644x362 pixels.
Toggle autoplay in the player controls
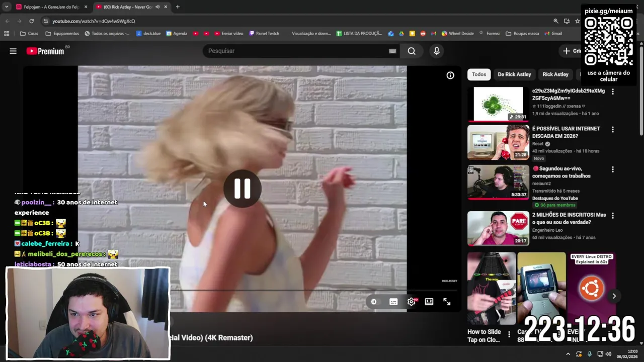(x=374, y=302)
